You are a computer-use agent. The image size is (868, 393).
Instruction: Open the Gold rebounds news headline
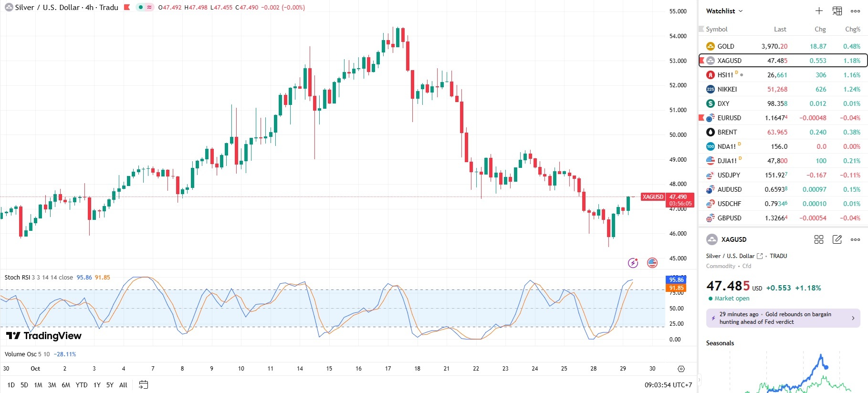[x=783, y=318]
